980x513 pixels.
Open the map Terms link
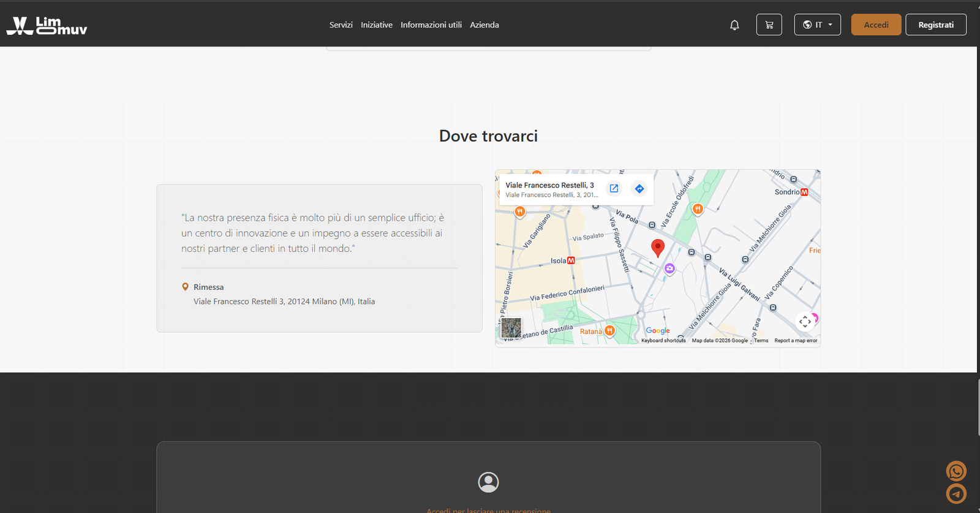(761, 341)
